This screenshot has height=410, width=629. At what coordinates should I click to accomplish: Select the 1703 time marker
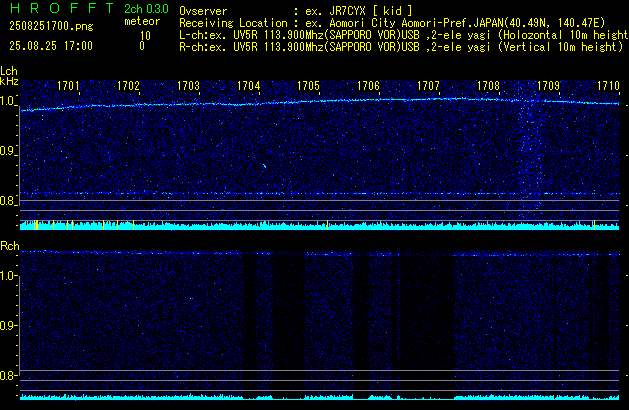(x=188, y=86)
